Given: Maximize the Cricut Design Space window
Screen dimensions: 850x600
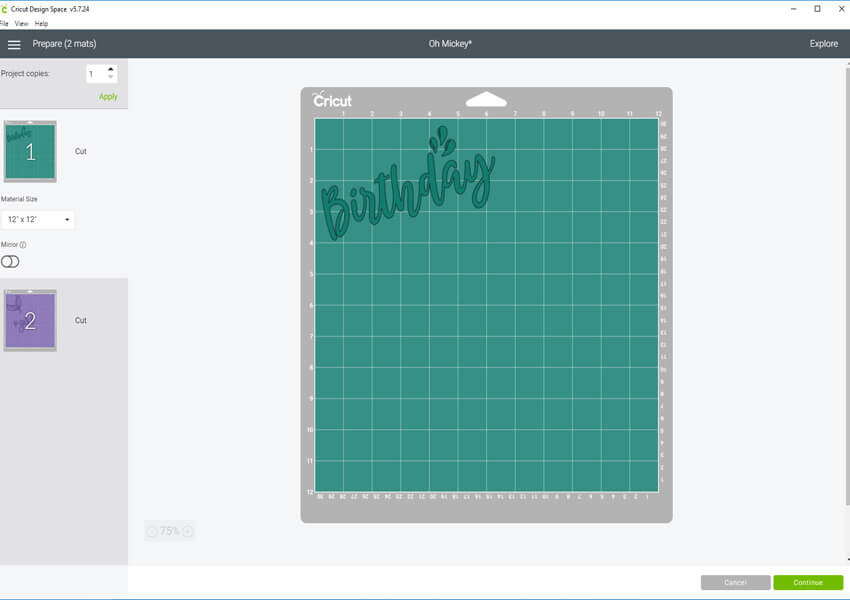Looking at the screenshot, I should tap(817, 9).
